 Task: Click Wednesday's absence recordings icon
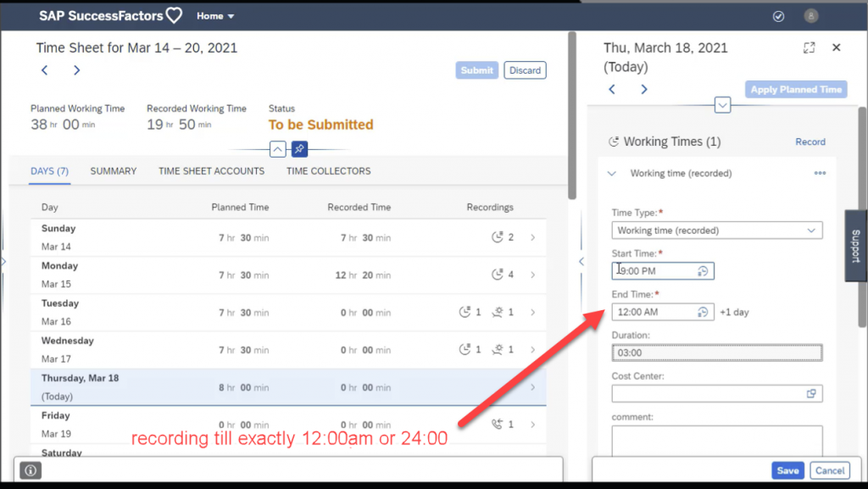497,350
